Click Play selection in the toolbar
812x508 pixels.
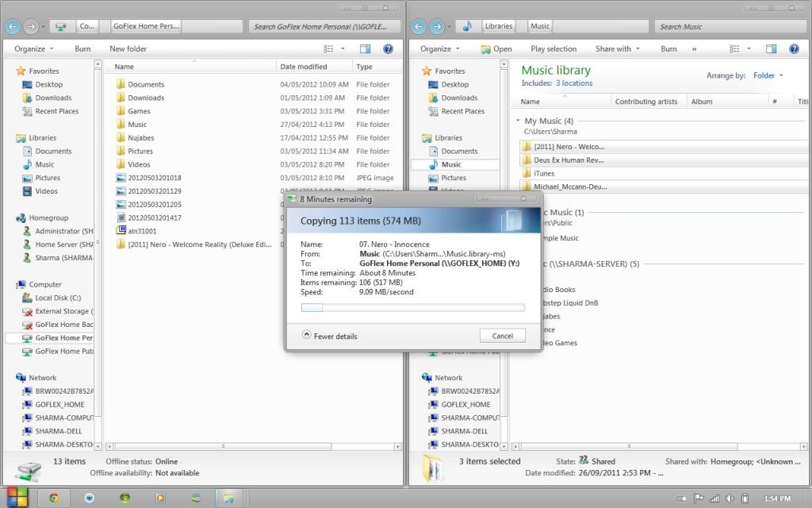click(x=553, y=48)
